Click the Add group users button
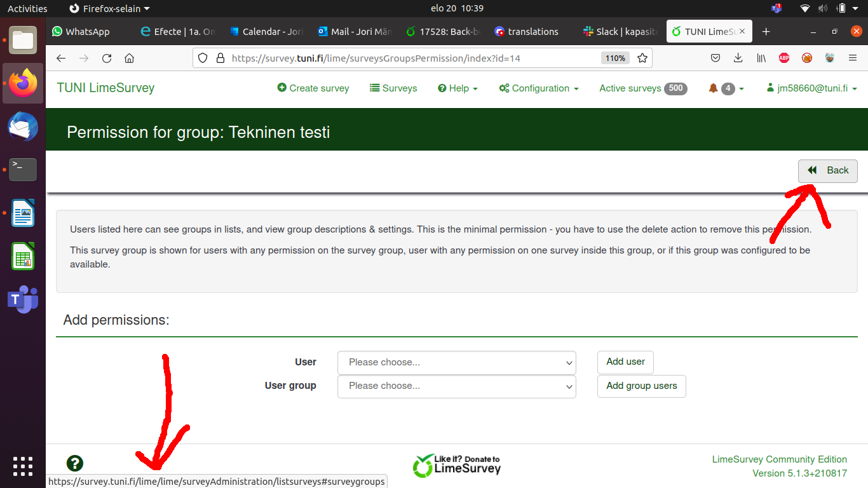The width and height of the screenshot is (868, 488). (x=642, y=386)
